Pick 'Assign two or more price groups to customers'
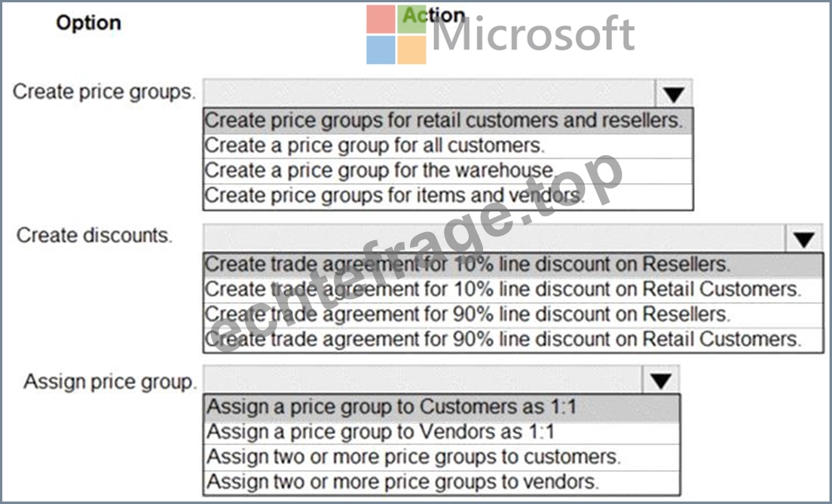 442,457
